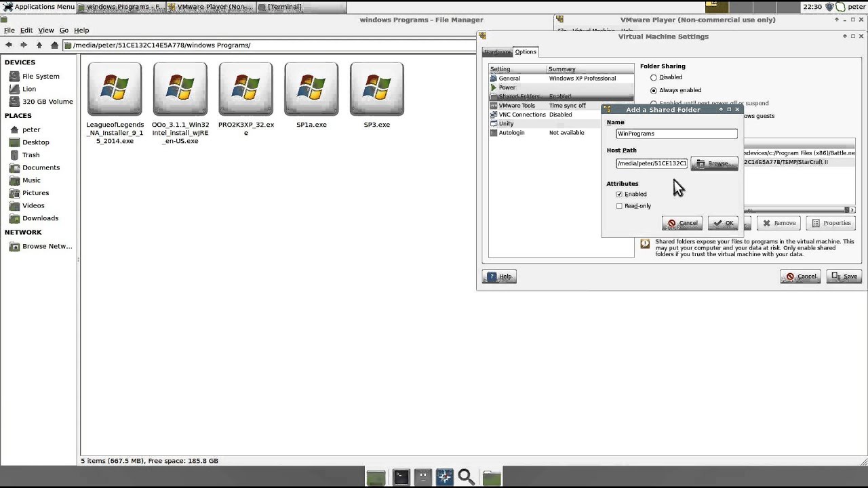Open Edit menu in File Manager
Screen dimensions: 868x488
click(x=26, y=30)
